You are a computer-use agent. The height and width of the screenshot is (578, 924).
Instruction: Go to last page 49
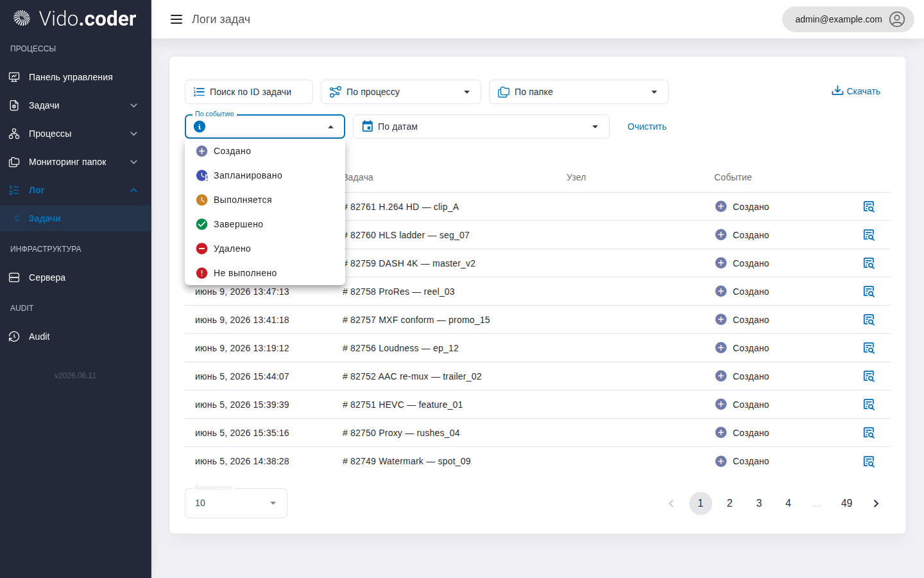(x=847, y=504)
